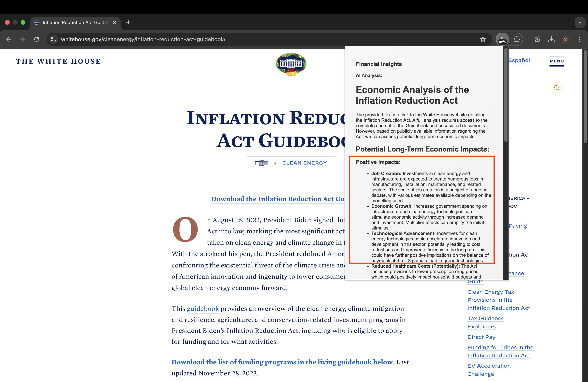Open the Info extension icon
588x382 pixels.
pyautogui.click(x=502, y=39)
